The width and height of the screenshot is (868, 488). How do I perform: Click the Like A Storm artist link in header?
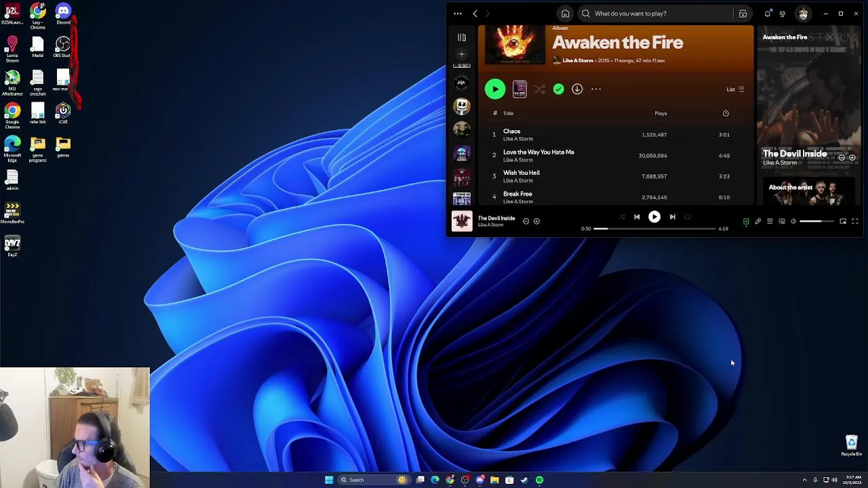(x=578, y=60)
